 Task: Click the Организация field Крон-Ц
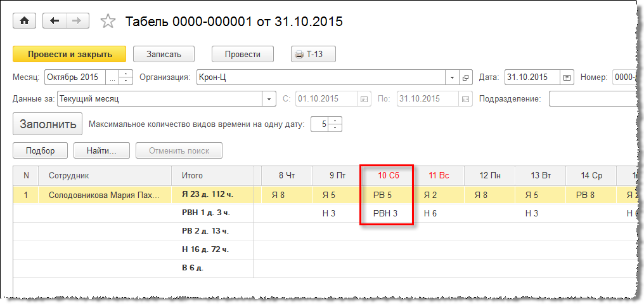(x=321, y=77)
